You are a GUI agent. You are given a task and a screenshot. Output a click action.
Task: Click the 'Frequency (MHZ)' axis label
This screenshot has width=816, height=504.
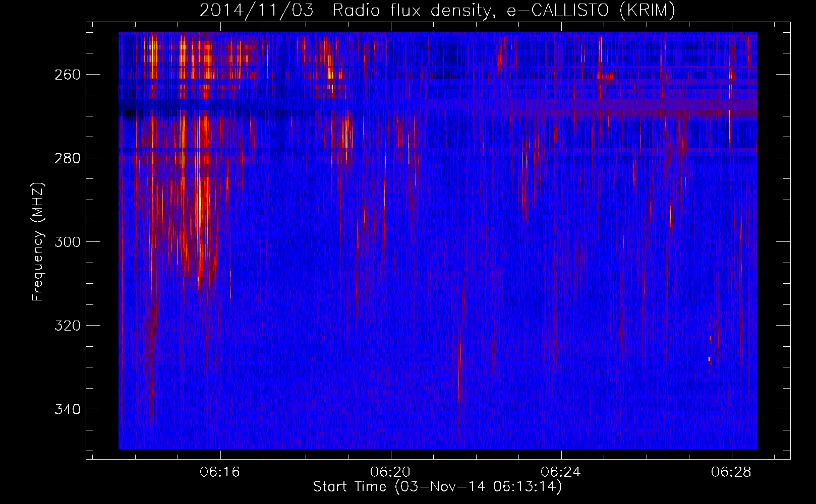coord(38,241)
